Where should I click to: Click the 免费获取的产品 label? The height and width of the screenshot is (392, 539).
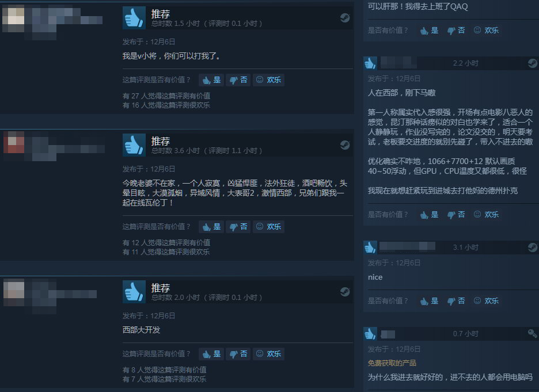(x=392, y=363)
